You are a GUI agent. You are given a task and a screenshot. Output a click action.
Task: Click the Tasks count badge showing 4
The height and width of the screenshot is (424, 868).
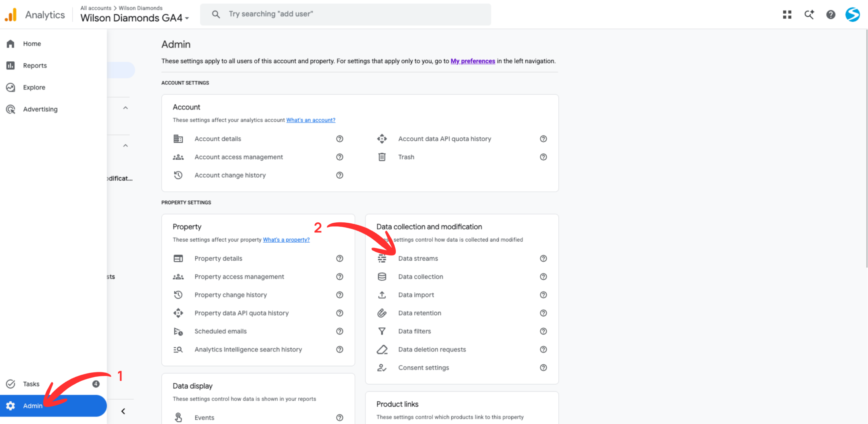[x=96, y=384]
